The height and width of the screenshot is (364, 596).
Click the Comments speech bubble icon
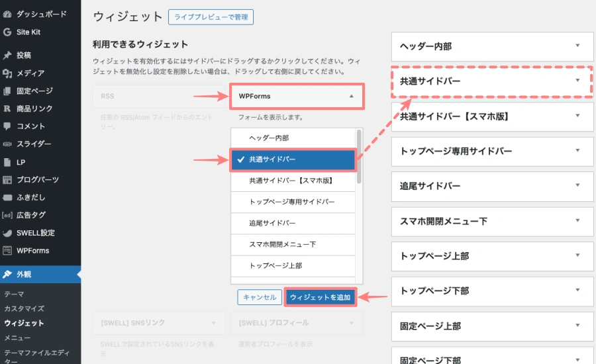click(7, 126)
